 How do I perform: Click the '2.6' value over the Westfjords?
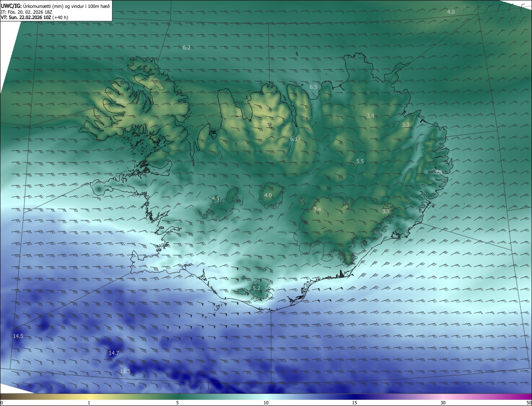[120, 101]
